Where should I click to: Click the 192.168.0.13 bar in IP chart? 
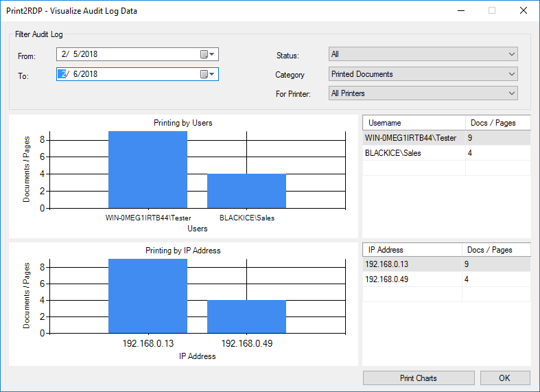pos(148,297)
